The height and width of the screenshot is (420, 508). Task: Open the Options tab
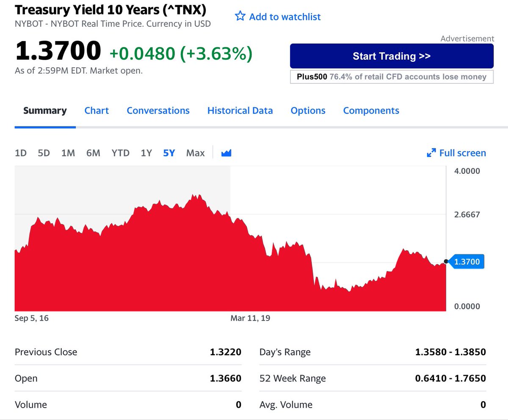308,110
